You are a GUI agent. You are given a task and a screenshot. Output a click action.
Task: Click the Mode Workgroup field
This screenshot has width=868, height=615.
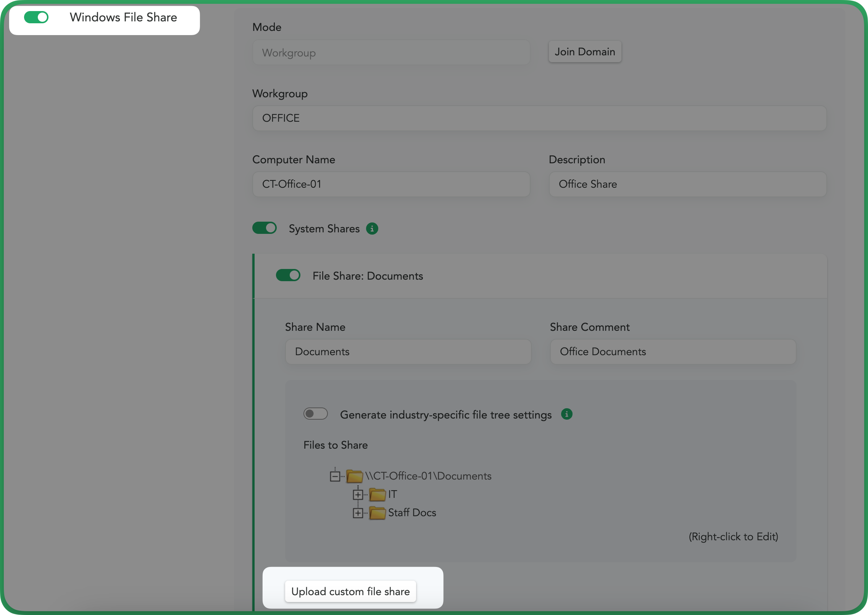(x=391, y=53)
